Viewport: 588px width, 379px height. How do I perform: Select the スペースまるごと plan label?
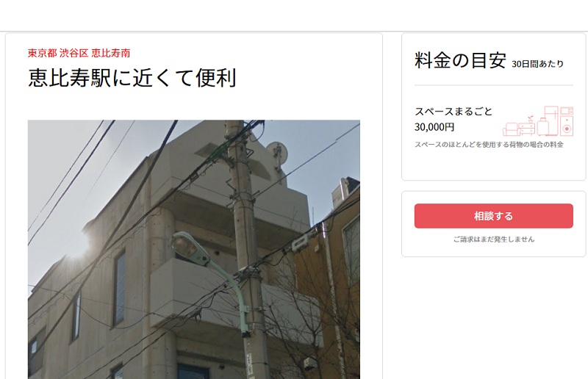453,112
